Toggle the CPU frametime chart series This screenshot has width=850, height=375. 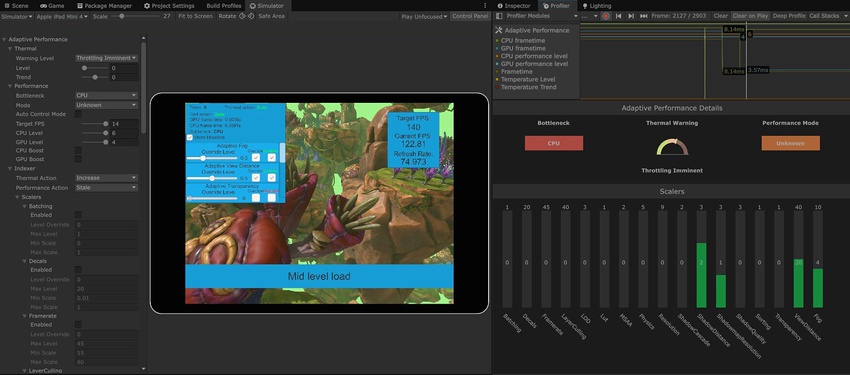click(x=520, y=41)
